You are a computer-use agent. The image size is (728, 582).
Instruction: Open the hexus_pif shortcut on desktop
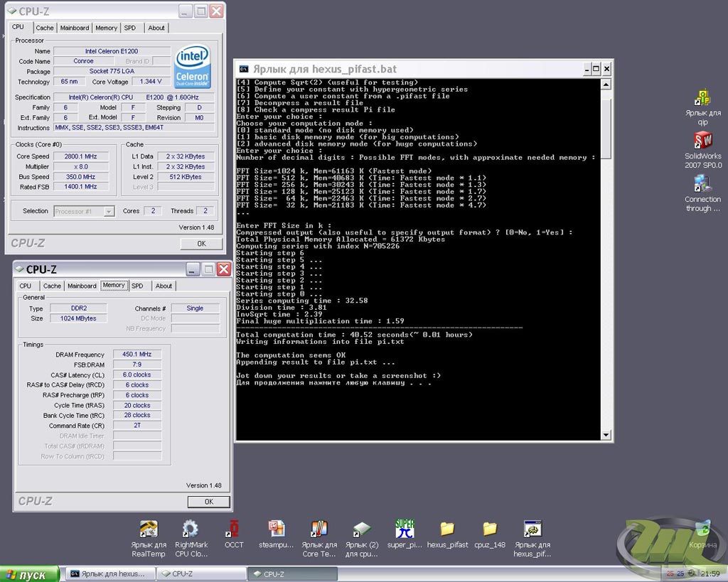(532, 529)
